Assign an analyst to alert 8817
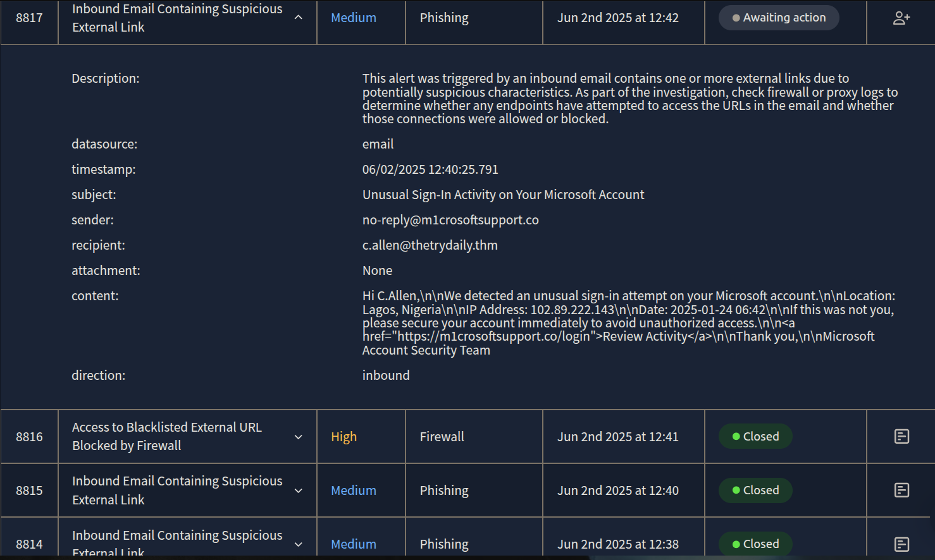Viewport: 935px width, 560px height. [901, 18]
